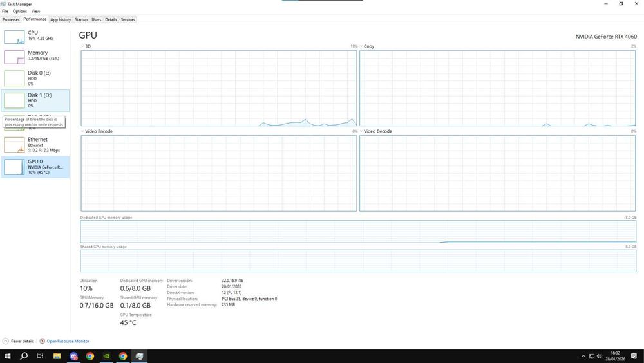Viewport: 644px width, 363px height.
Task: Click the DirectX version 12 (FL 12.1)
Action: click(232, 293)
